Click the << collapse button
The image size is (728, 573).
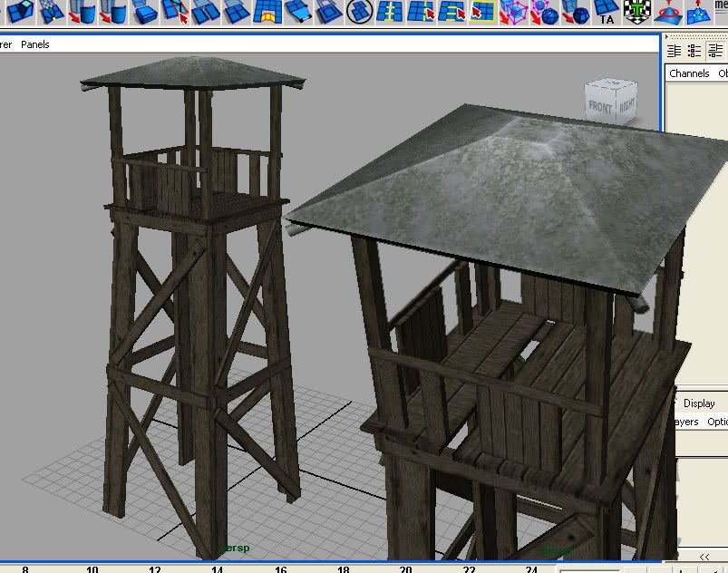pos(704,557)
